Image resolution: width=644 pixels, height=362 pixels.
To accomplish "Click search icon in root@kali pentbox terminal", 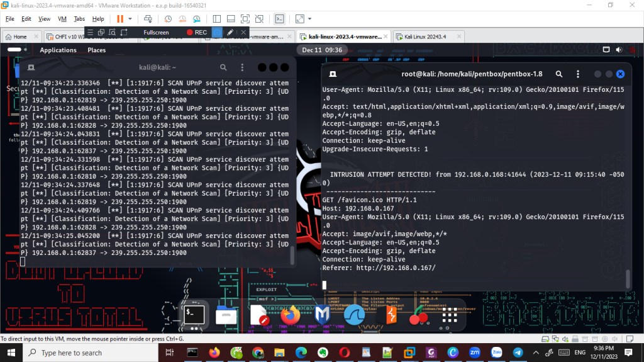I will (559, 74).
